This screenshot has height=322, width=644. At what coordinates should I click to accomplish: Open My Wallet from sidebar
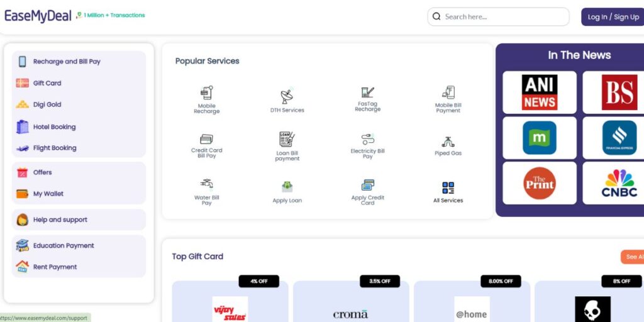tap(48, 194)
